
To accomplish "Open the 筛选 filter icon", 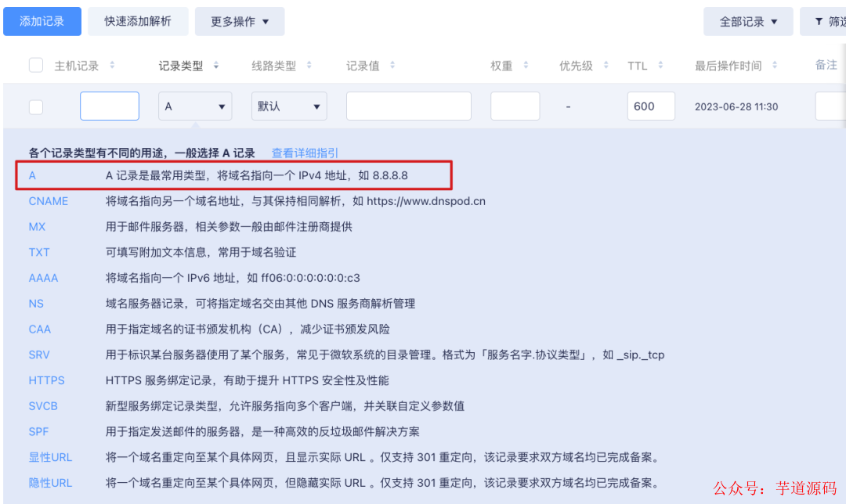I will click(x=819, y=21).
